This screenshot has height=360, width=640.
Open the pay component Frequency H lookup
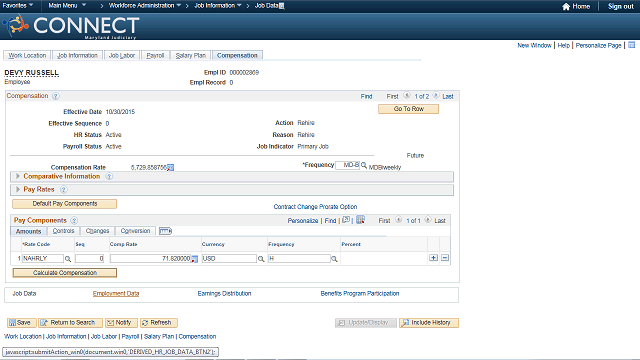(334, 259)
